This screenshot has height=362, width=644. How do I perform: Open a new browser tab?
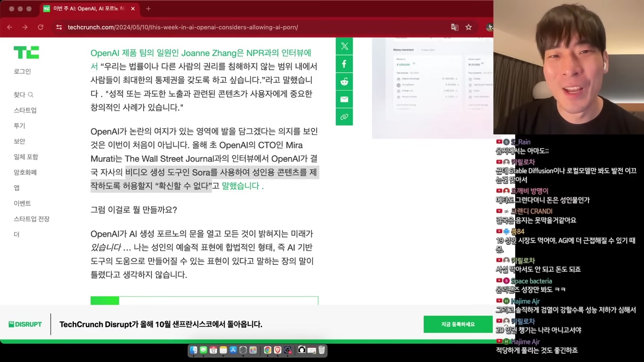click(148, 9)
